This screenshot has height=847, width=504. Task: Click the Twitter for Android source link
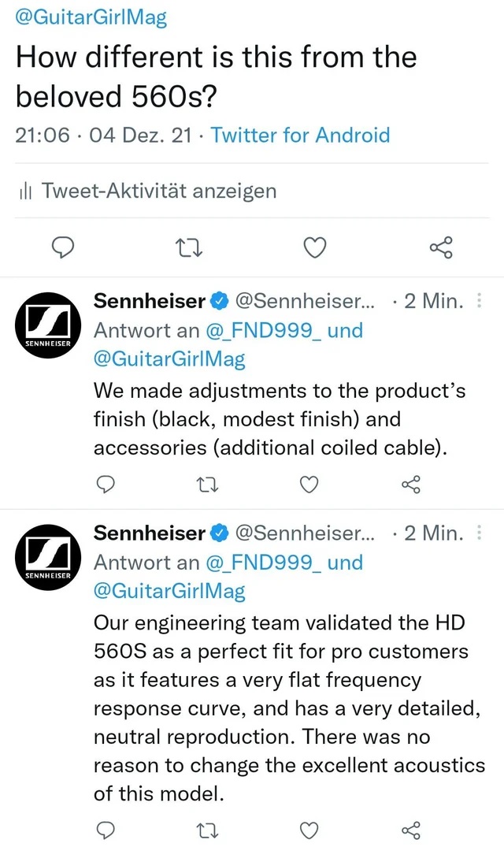coord(300,136)
